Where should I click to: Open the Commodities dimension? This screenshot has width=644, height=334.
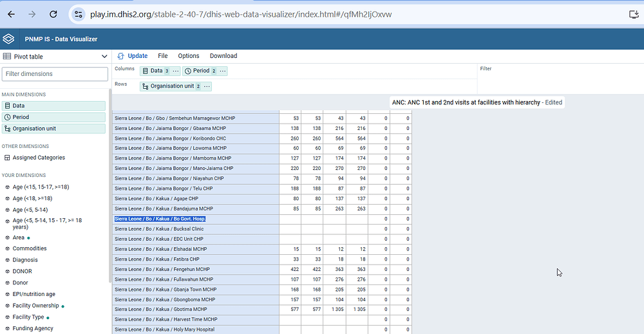(30, 248)
